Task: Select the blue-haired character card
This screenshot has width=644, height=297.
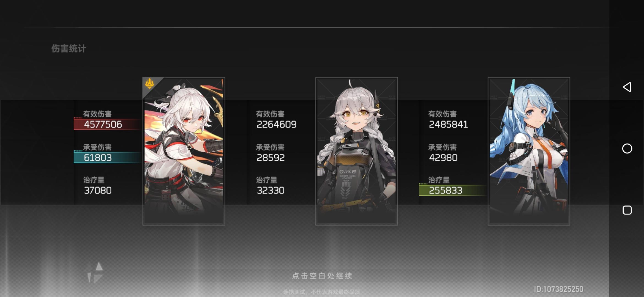Action: 529,151
